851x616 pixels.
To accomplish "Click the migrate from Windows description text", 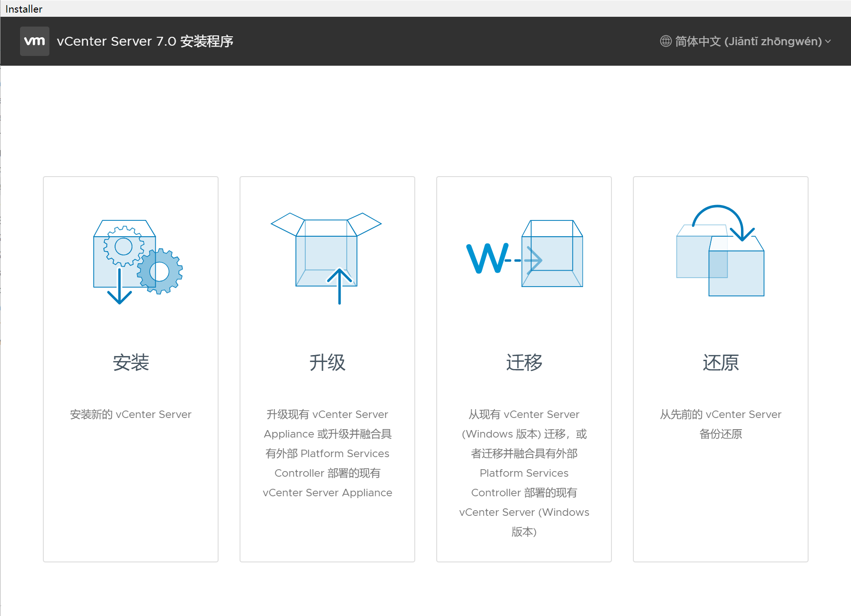I will tap(524, 472).
